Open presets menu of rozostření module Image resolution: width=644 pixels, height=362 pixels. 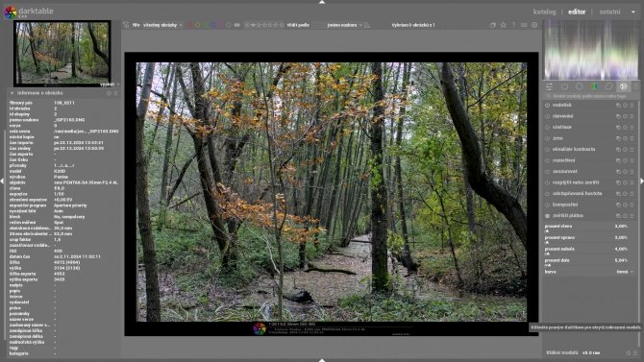(x=632, y=160)
